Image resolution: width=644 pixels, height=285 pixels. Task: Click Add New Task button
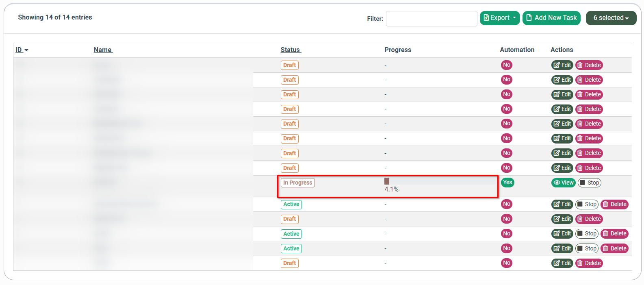551,18
